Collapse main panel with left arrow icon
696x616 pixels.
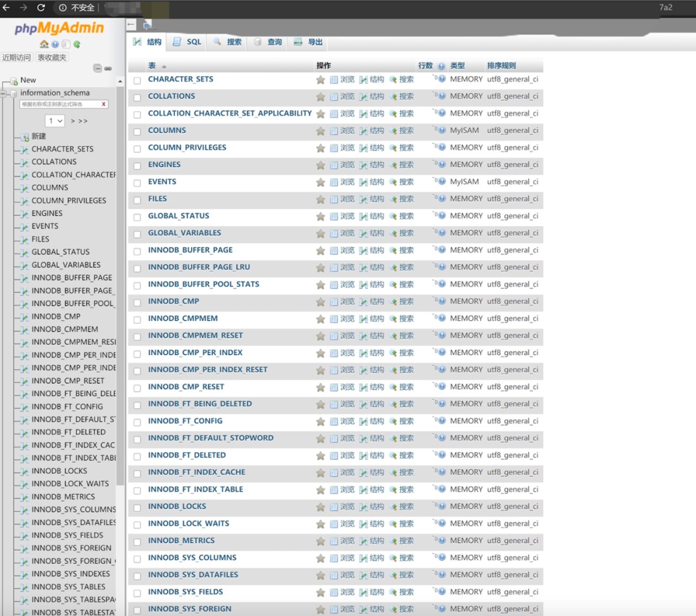pyautogui.click(x=131, y=25)
